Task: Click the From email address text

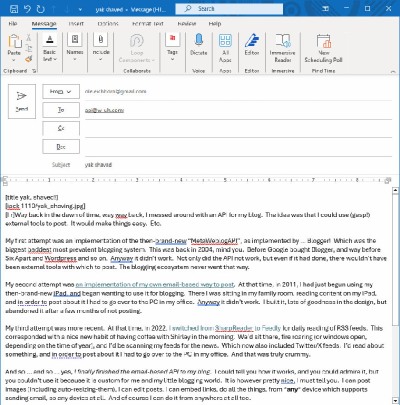Action: click(115, 91)
